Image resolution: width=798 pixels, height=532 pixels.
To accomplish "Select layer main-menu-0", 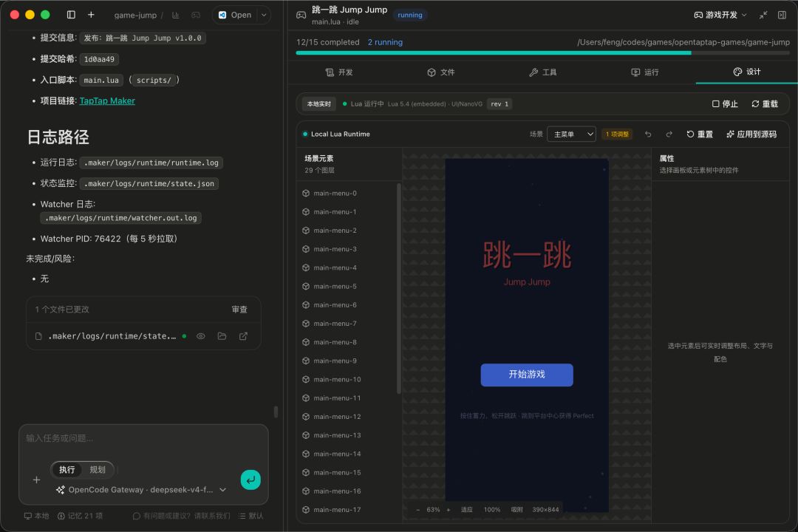I will tap(347, 194).
